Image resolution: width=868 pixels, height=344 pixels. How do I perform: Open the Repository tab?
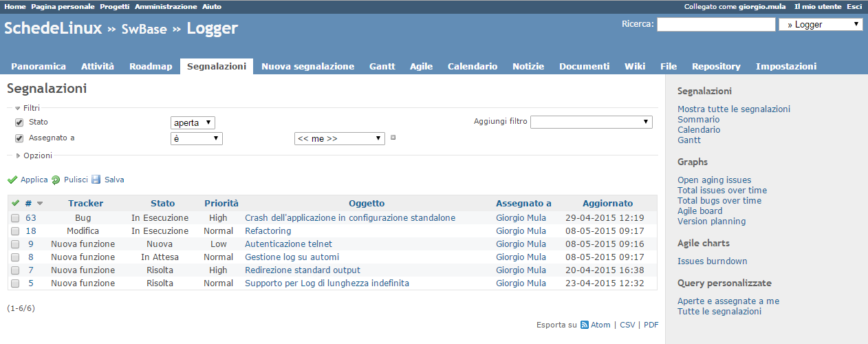click(716, 67)
